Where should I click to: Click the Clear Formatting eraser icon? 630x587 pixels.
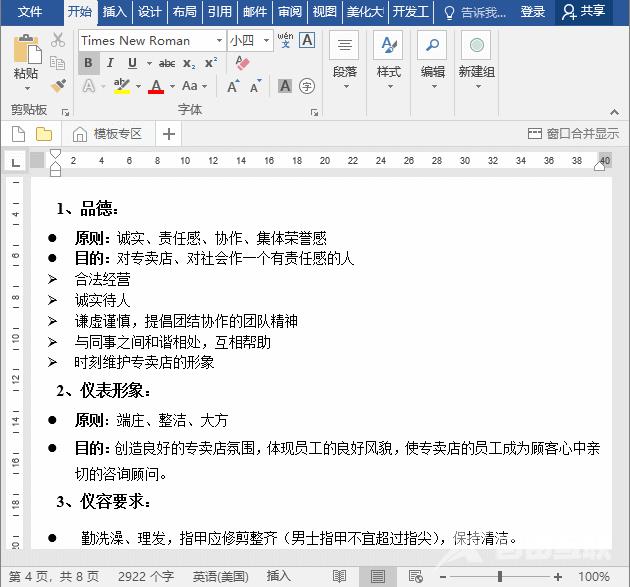241,63
